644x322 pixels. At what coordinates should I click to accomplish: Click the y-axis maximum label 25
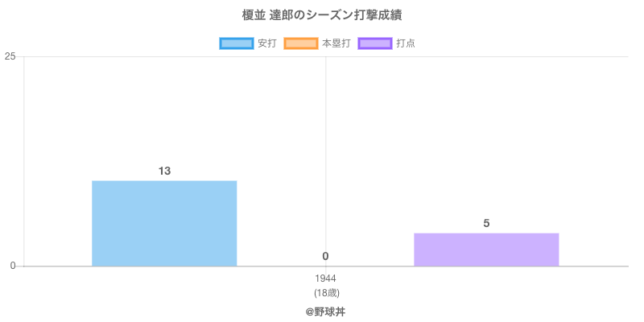[10, 56]
